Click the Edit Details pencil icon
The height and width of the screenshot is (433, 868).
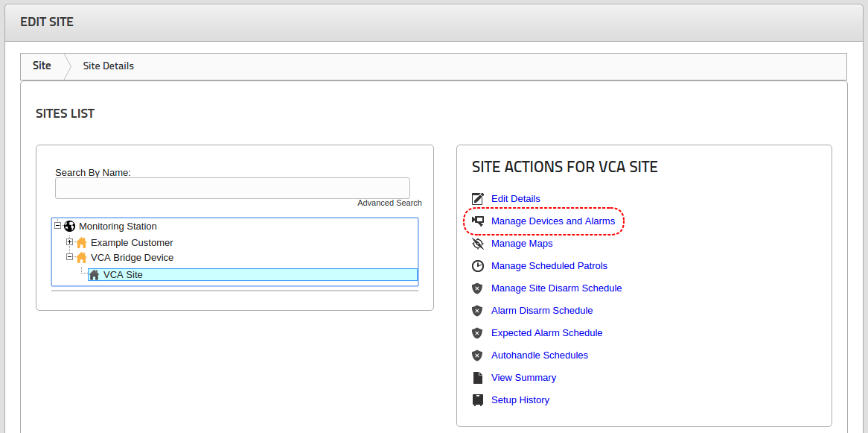[x=478, y=198]
